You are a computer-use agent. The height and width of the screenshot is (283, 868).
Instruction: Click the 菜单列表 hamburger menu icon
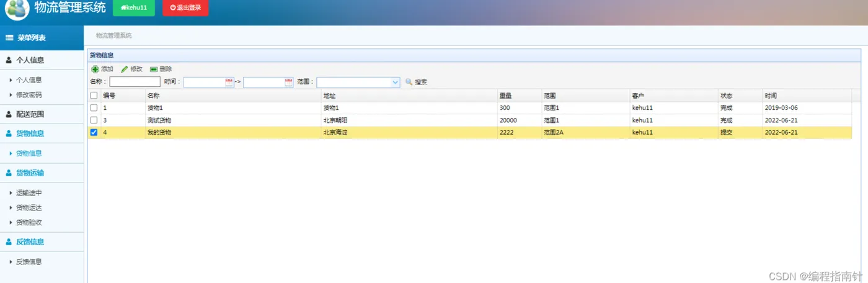coord(9,38)
